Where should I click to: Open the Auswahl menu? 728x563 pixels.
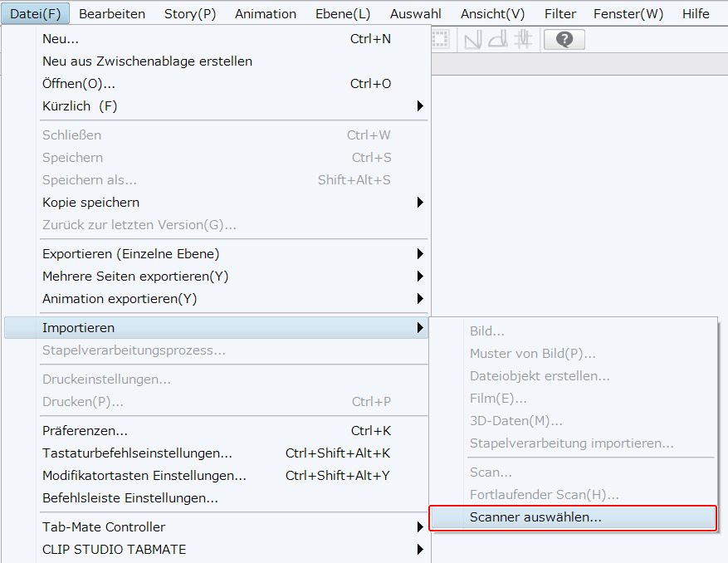pyautogui.click(x=416, y=14)
